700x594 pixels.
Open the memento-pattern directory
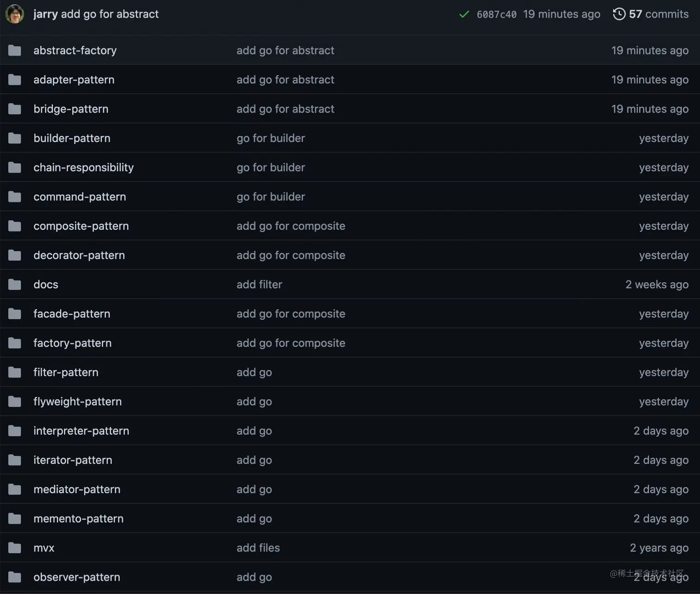click(78, 518)
